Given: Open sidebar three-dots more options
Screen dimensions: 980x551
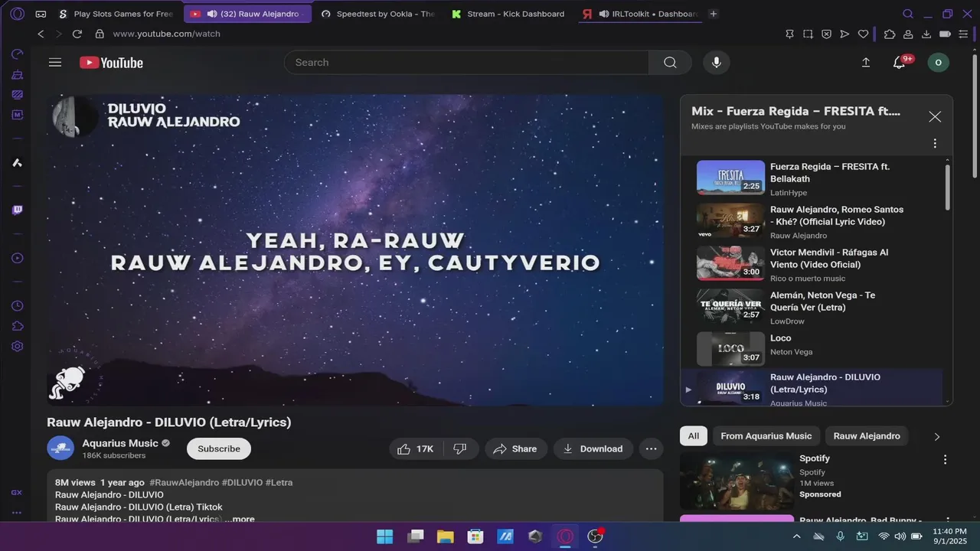Looking at the screenshot, I should 17,513.
